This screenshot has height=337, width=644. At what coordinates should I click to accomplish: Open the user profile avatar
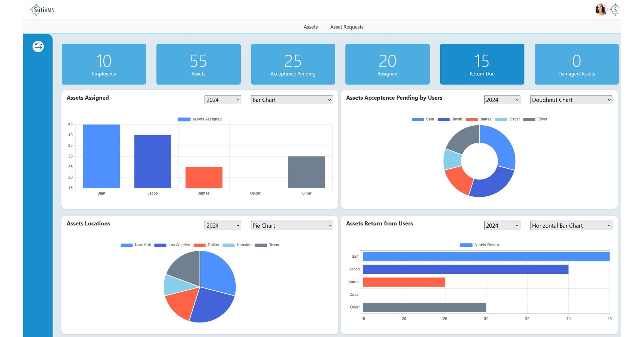click(601, 10)
